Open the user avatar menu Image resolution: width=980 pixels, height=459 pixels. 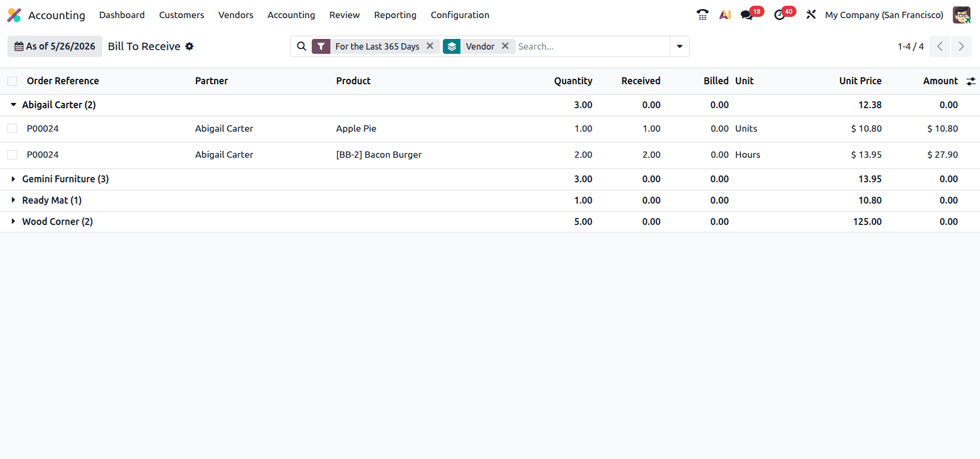(x=962, y=15)
